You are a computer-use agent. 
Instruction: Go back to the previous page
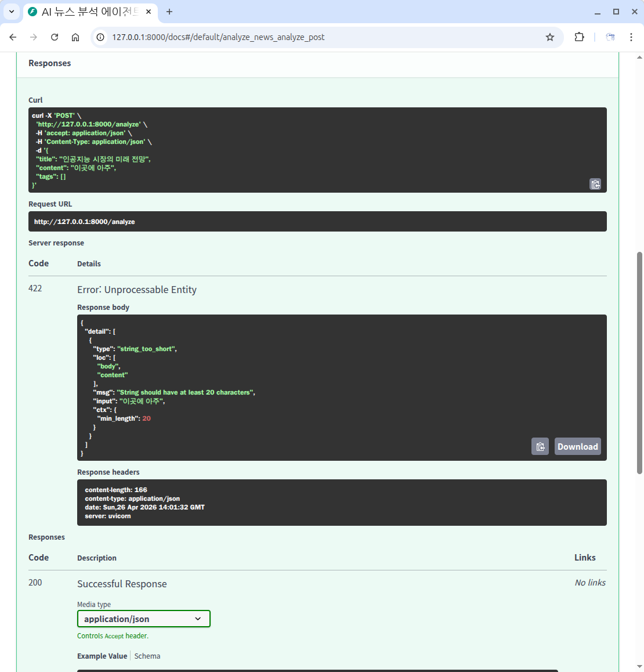click(x=13, y=37)
